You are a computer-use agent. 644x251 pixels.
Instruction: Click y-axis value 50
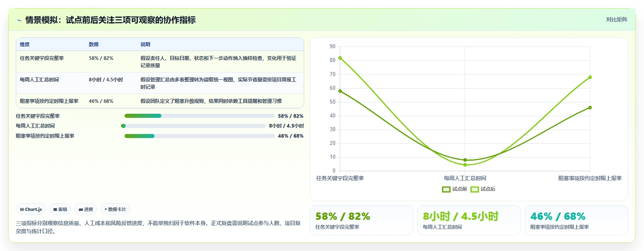pyautogui.click(x=333, y=102)
